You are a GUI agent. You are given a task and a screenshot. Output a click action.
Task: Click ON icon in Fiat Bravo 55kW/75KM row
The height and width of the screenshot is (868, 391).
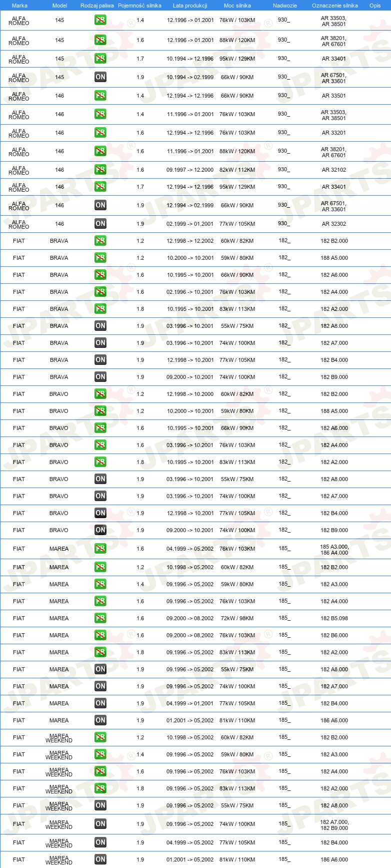100,479
